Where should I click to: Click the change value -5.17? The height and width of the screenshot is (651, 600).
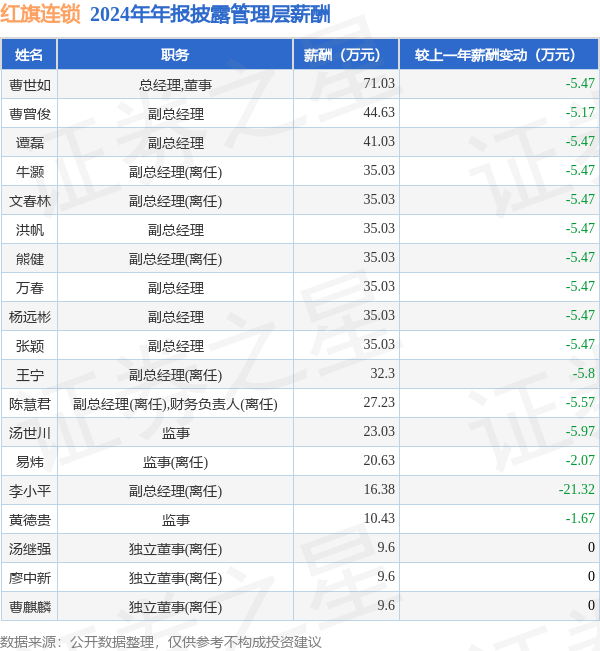coord(580,113)
